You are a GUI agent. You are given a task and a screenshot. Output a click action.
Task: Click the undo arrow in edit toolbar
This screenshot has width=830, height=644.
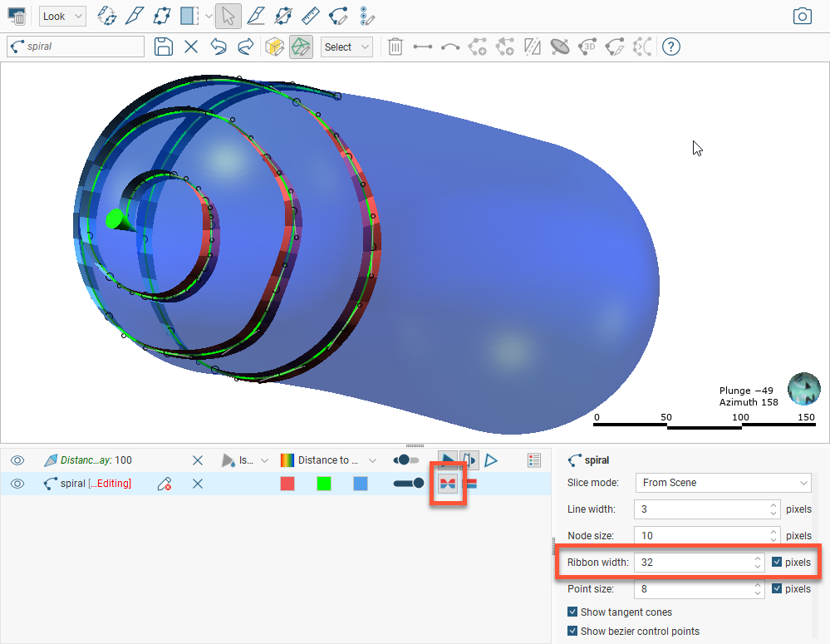pyautogui.click(x=219, y=47)
